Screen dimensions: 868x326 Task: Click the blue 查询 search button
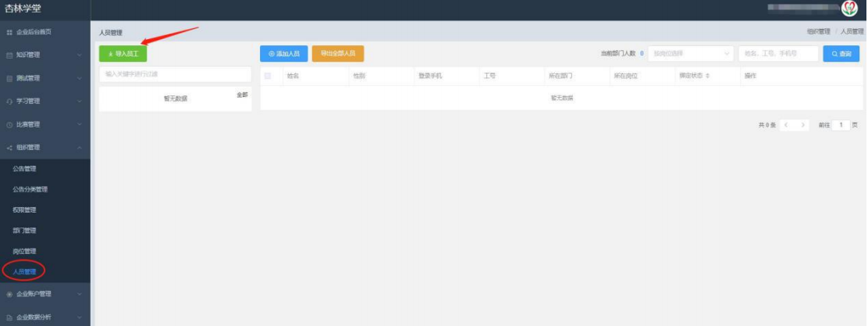pyautogui.click(x=841, y=54)
